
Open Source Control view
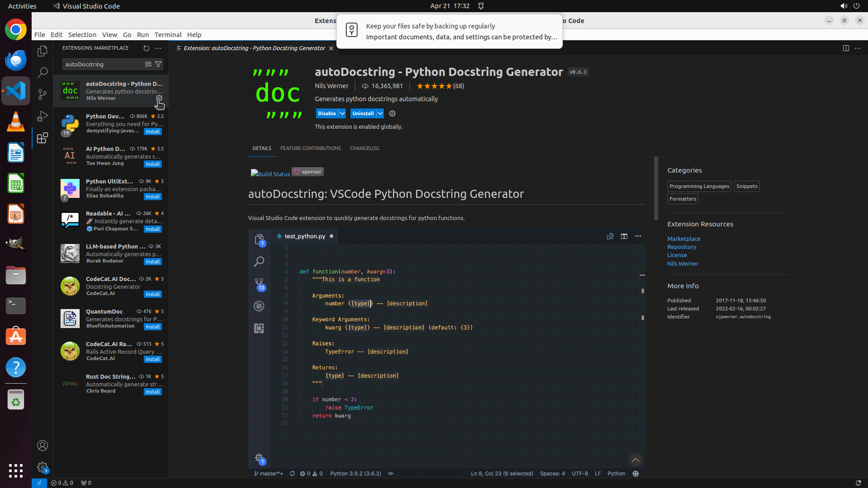42,94
